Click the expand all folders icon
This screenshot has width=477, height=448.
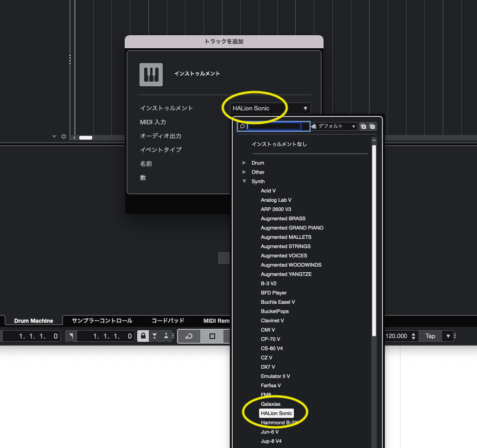[363, 126]
